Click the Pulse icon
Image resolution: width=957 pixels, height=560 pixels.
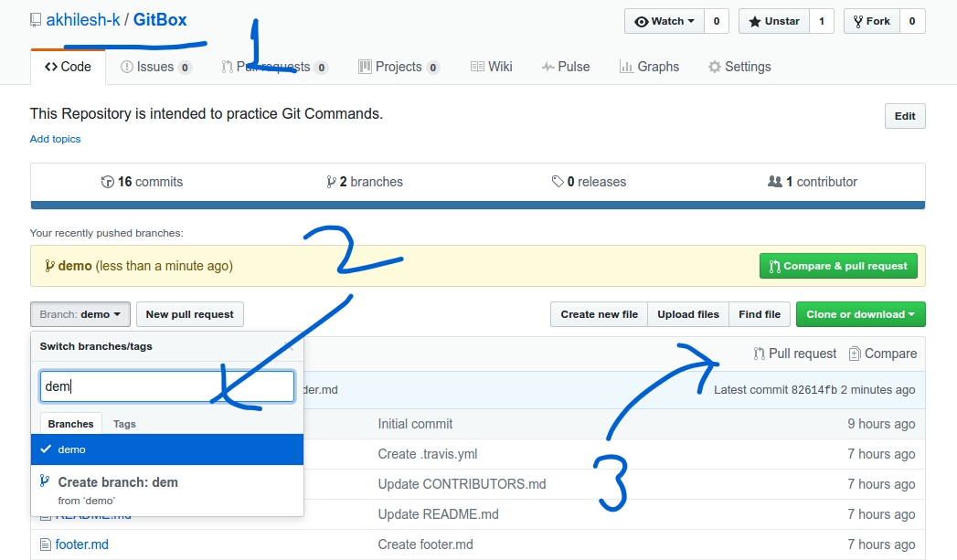[548, 67]
